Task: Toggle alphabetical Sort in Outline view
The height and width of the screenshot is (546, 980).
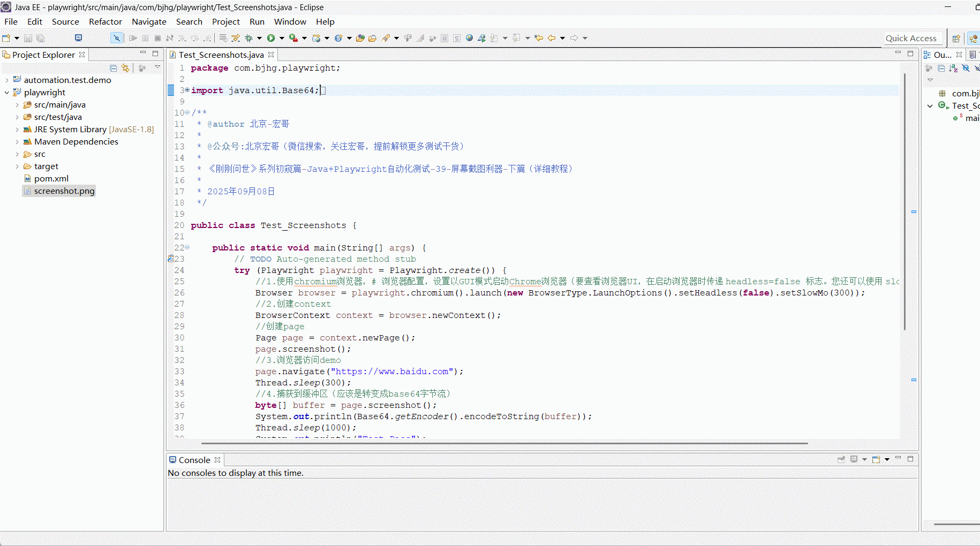Action: [x=953, y=68]
